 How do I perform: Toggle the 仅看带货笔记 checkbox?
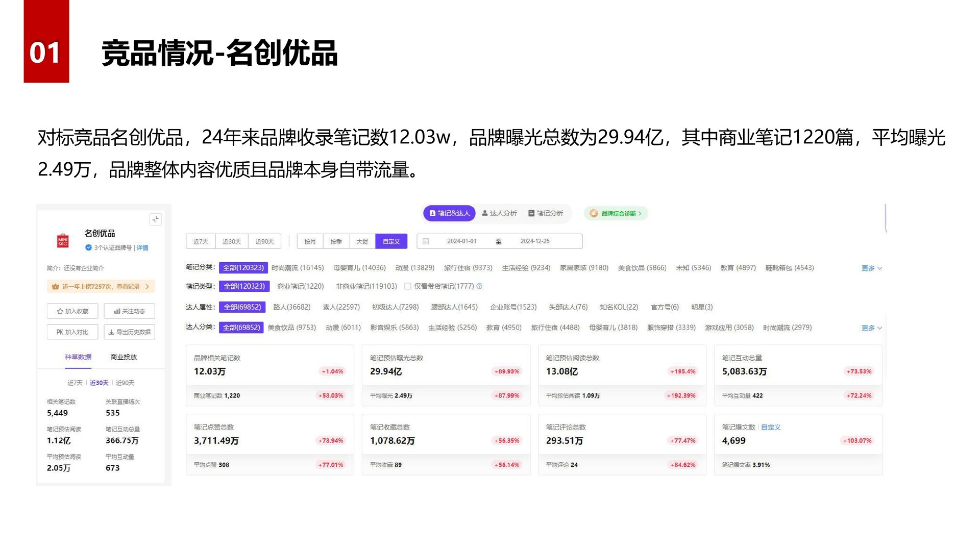point(408,286)
